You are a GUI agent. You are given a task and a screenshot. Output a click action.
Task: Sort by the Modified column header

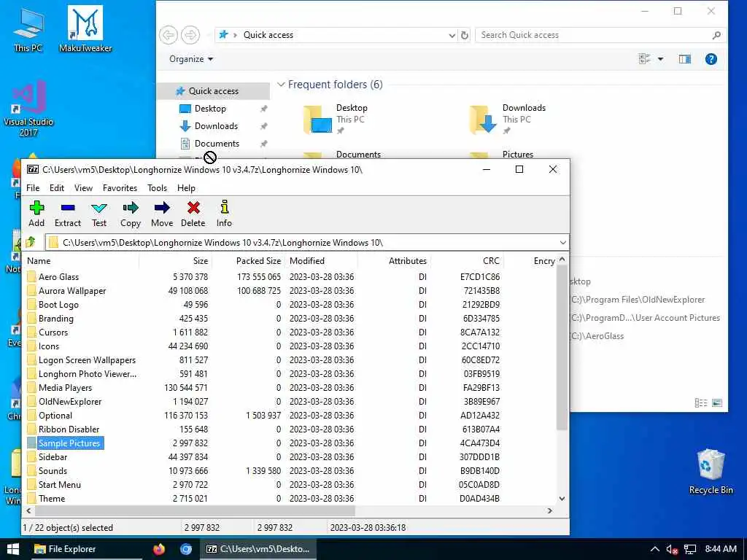point(321,261)
